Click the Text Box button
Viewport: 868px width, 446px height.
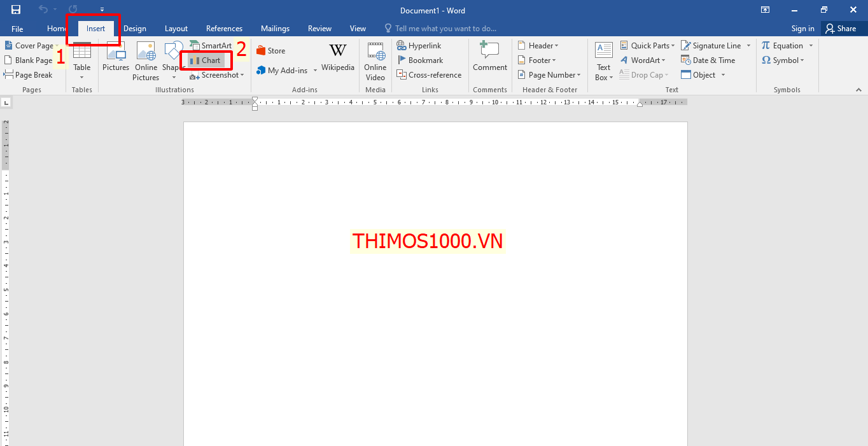click(603, 61)
